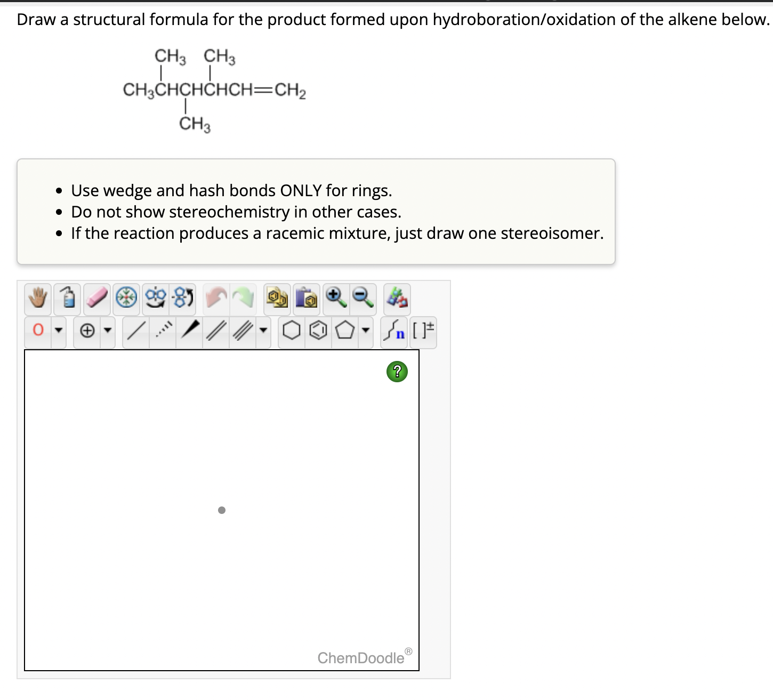Click the green redo arrow

pyautogui.click(x=244, y=298)
